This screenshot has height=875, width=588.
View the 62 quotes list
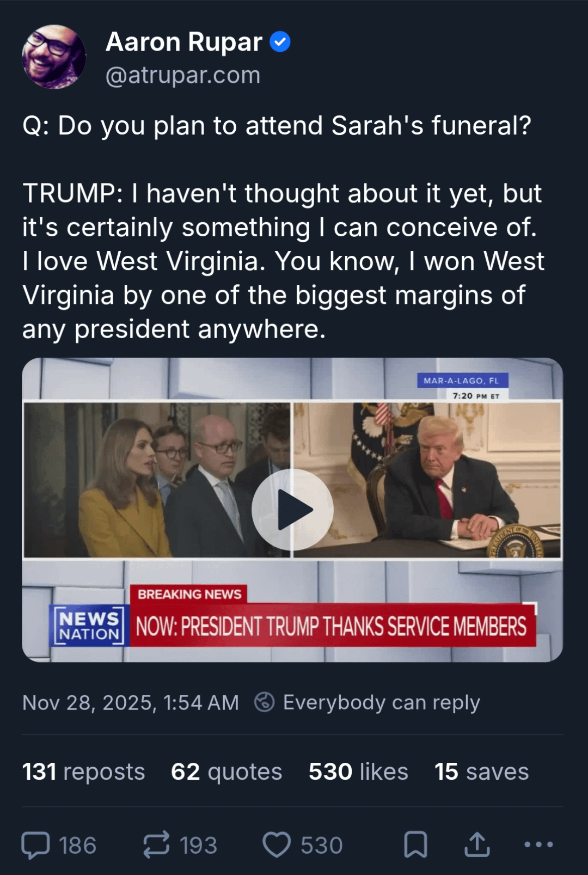(x=226, y=772)
